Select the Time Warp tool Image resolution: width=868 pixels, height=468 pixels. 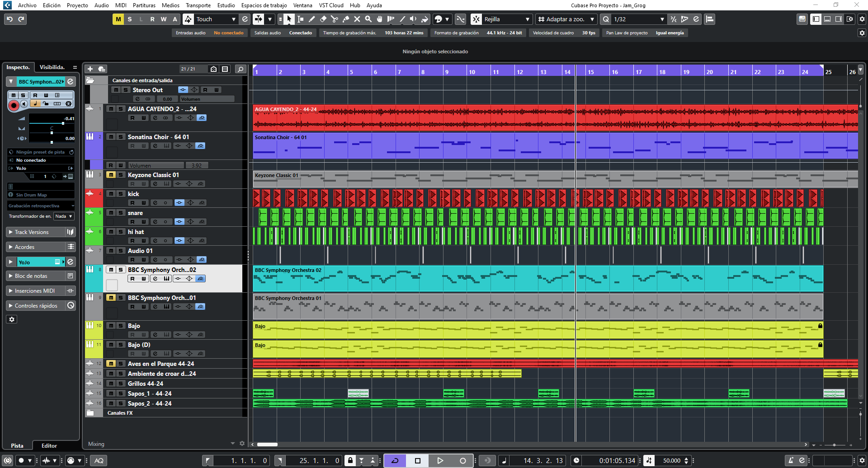point(391,19)
